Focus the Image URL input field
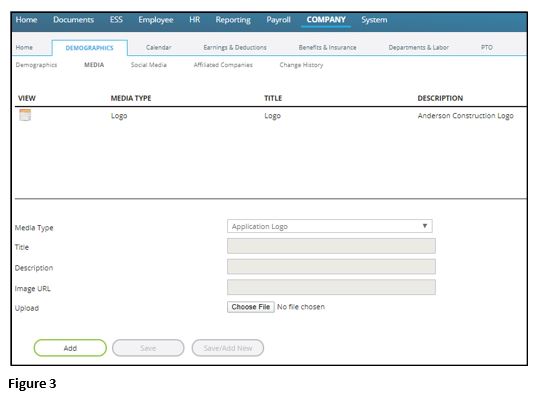Image resolution: width=538 pixels, height=399 pixels. 331,287
